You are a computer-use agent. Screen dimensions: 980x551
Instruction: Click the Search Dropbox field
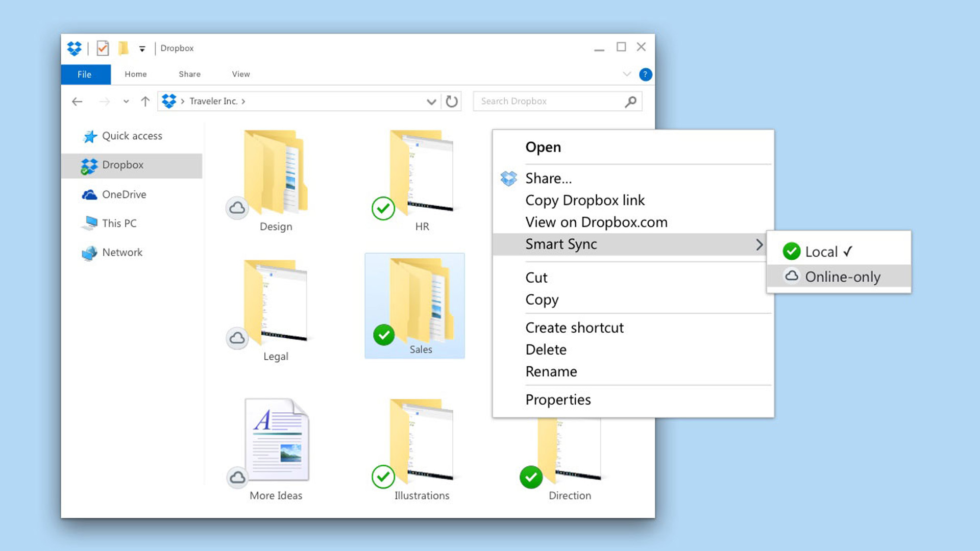pyautogui.click(x=557, y=101)
